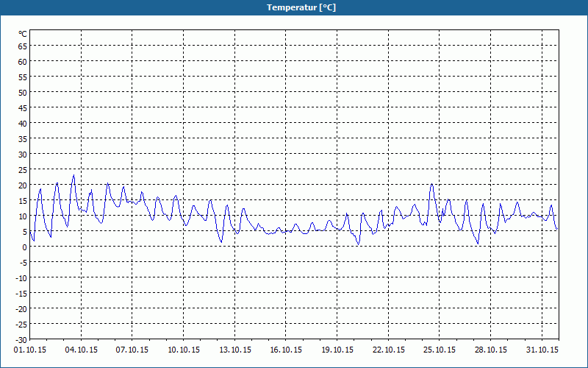Click the 65 value on temperature axis

click(23, 46)
